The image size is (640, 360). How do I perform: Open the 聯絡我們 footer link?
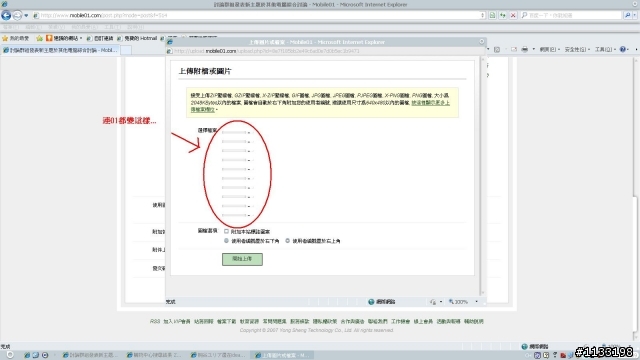(378, 321)
